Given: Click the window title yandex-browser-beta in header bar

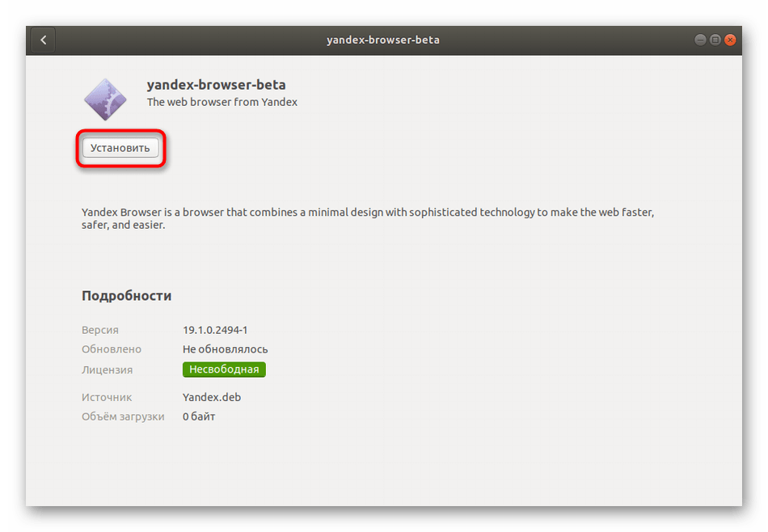Looking at the screenshot, I should coord(383,40).
